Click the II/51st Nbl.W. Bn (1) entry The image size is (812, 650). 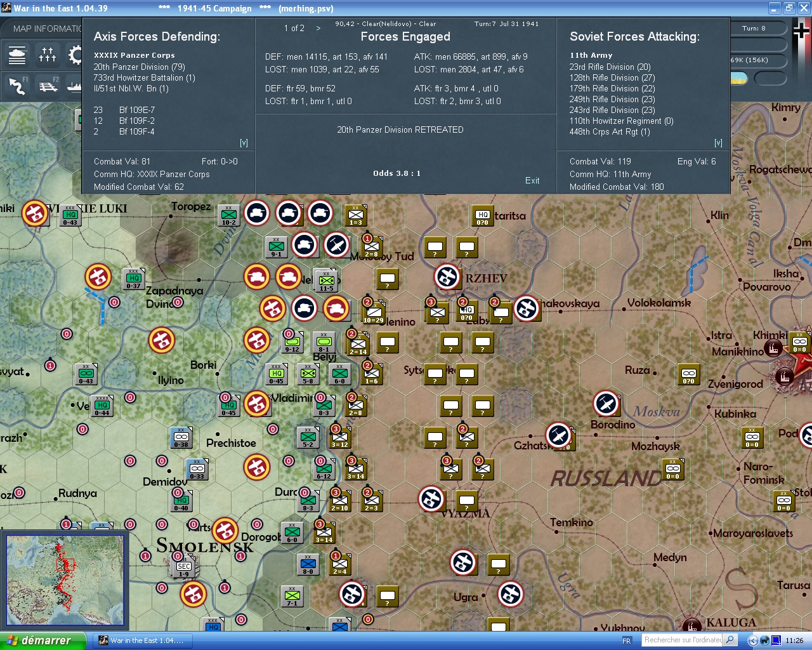click(x=131, y=88)
